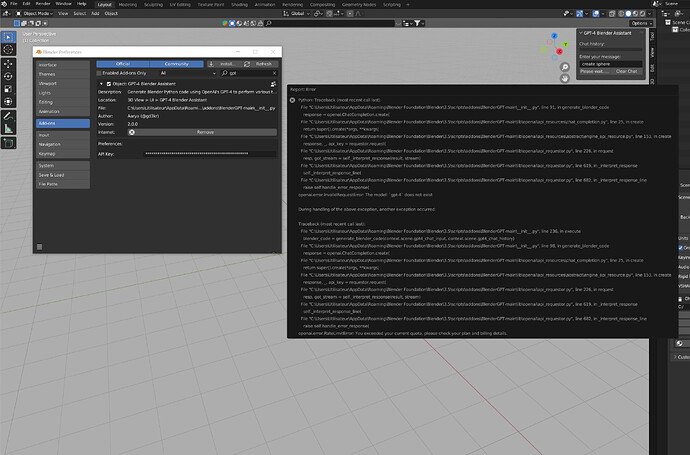Open the shading options dropdown arrow
This screenshot has height=455, width=690.
pos(650,14)
